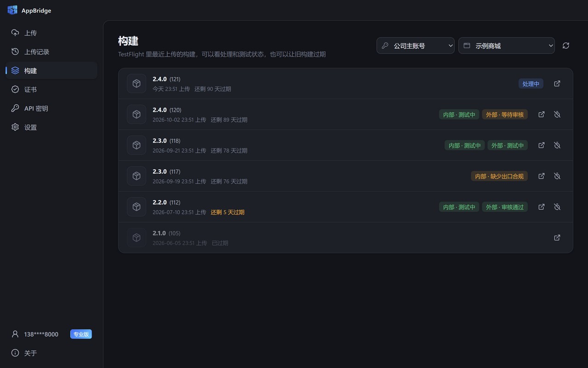Viewport: 588px width, 368px height.
Task: Click 外部 · 测试中 badge on build 118
Action: [508, 145]
